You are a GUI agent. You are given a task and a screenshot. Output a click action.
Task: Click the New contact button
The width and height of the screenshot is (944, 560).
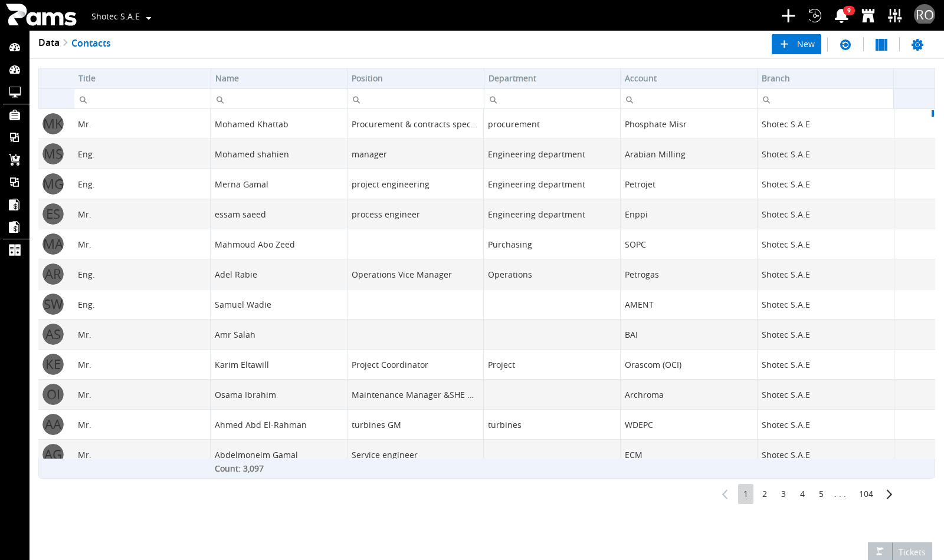[x=796, y=44]
